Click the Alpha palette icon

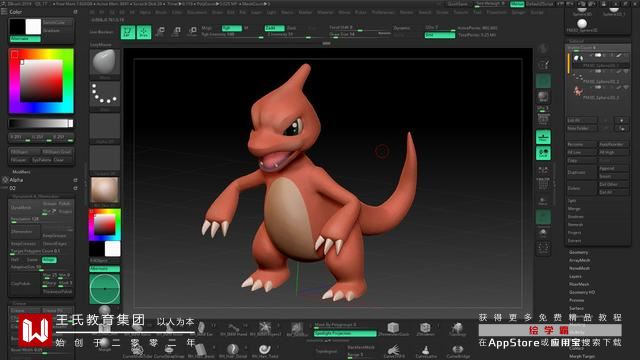pyautogui.click(x=5, y=180)
